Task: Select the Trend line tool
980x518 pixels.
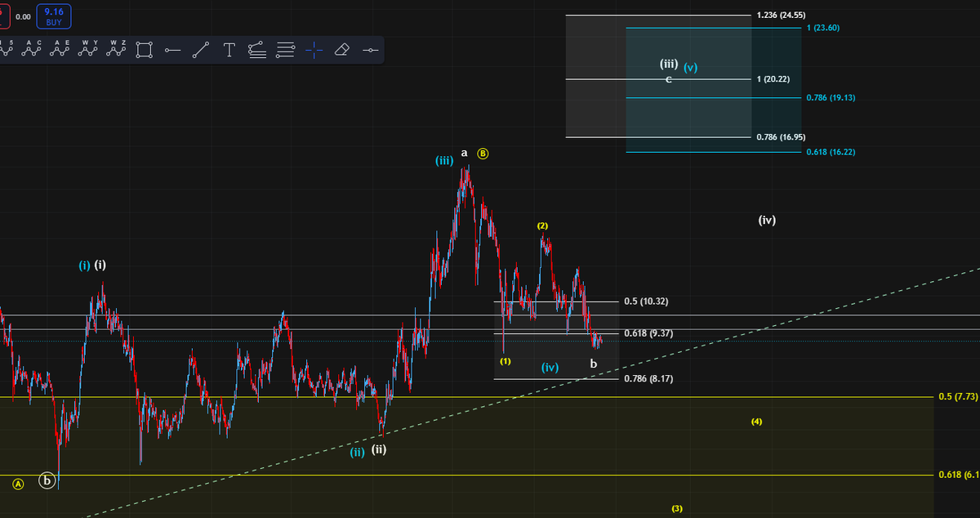Action: (x=200, y=51)
